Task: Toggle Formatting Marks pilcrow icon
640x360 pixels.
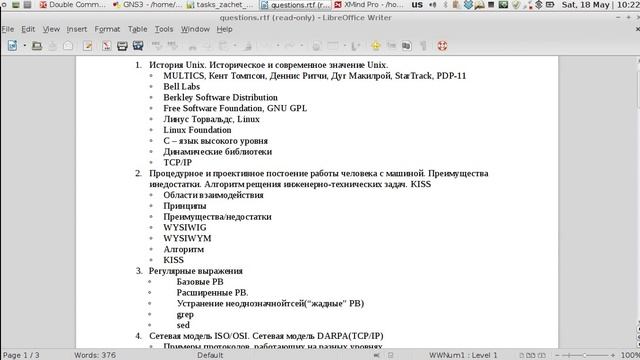Action: 424,46
